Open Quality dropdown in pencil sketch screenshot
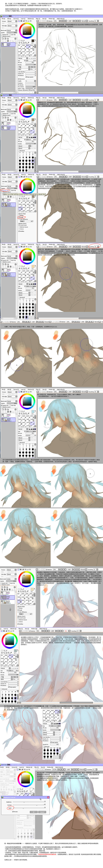Viewport: 103px width, 868px height. pos(31,81)
